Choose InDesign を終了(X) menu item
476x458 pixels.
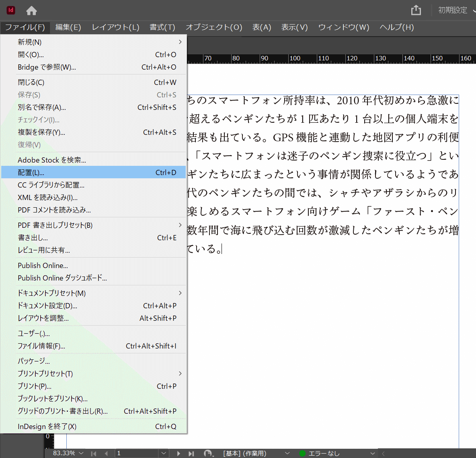47,426
